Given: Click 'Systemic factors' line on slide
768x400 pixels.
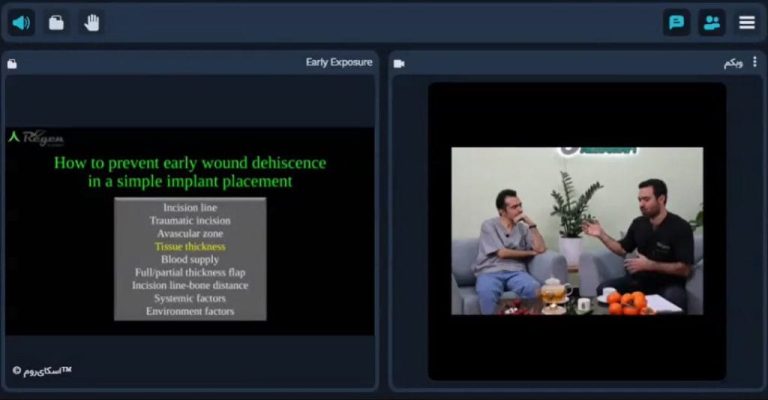Looking at the screenshot, I should pos(190,298).
